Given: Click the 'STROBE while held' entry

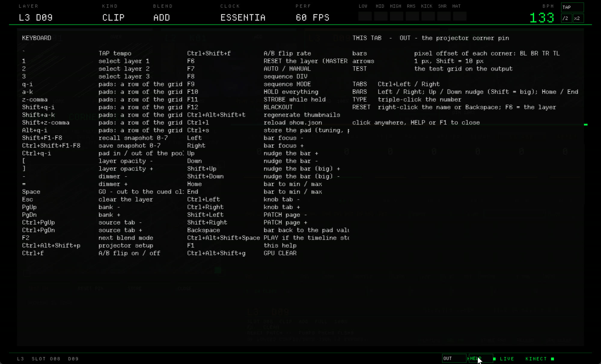Looking at the screenshot, I should 294,99.
